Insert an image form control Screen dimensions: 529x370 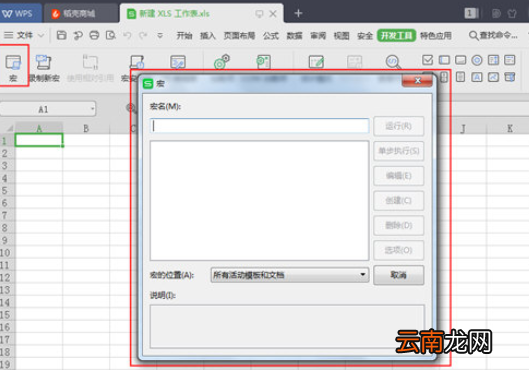493,77
